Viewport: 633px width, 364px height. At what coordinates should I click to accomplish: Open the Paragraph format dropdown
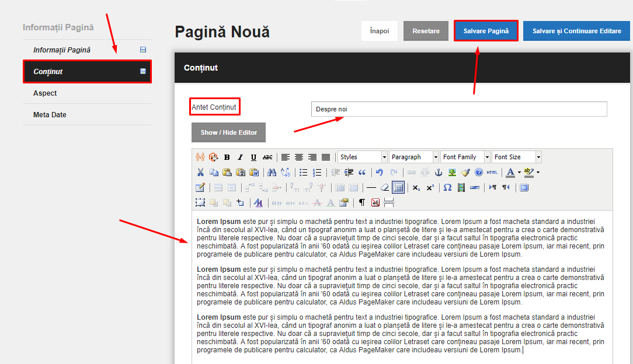[414, 157]
